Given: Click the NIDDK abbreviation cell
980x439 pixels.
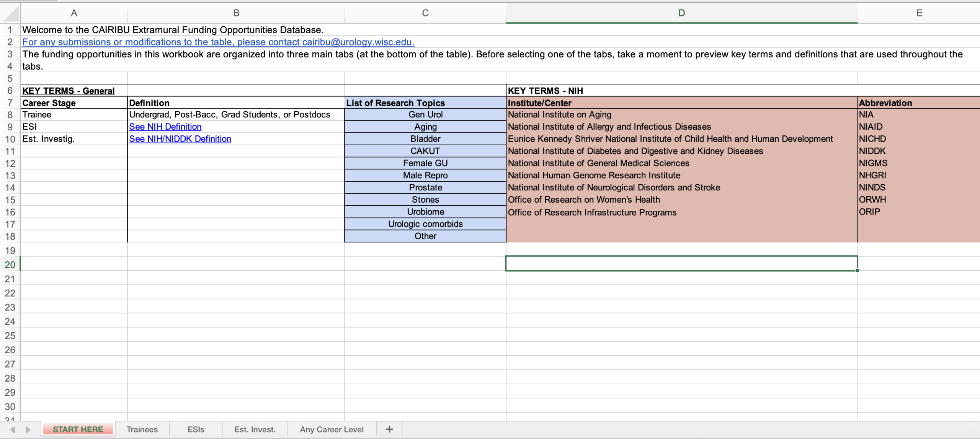Looking at the screenshot, I should 872,151.
